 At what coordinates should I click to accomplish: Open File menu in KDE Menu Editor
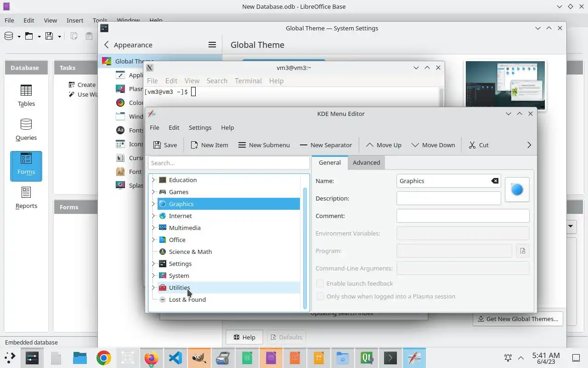[154, 127]
